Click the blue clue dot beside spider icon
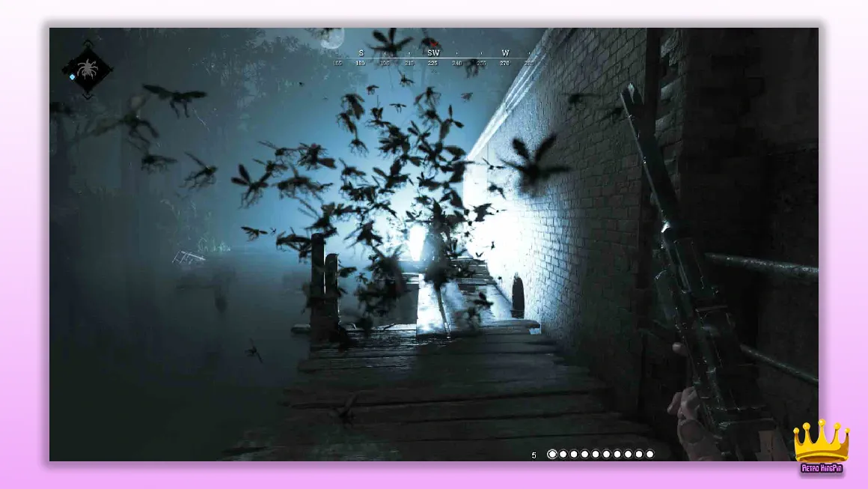 [x=73, y=77]
